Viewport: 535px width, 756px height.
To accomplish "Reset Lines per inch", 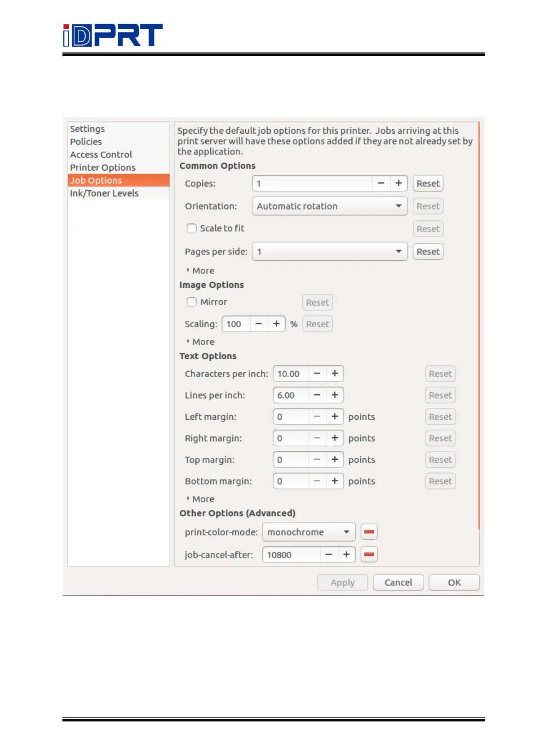I will (440, 395).
